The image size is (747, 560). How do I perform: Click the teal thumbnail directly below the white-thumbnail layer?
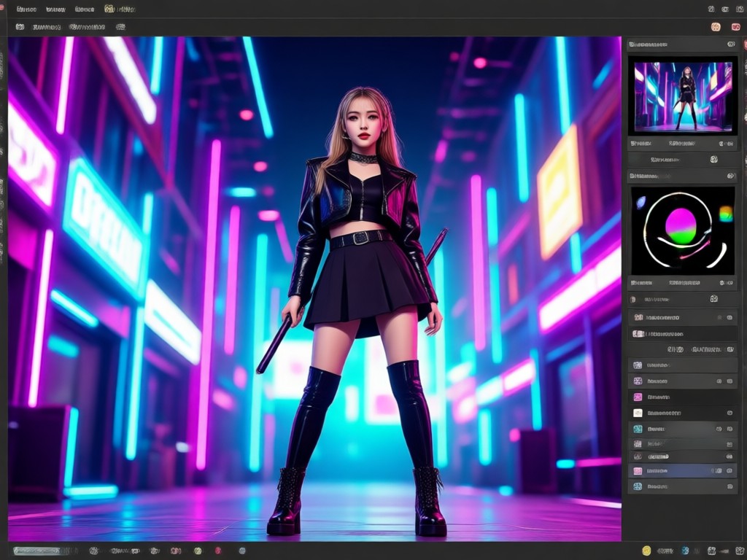(x=638, y=429)
